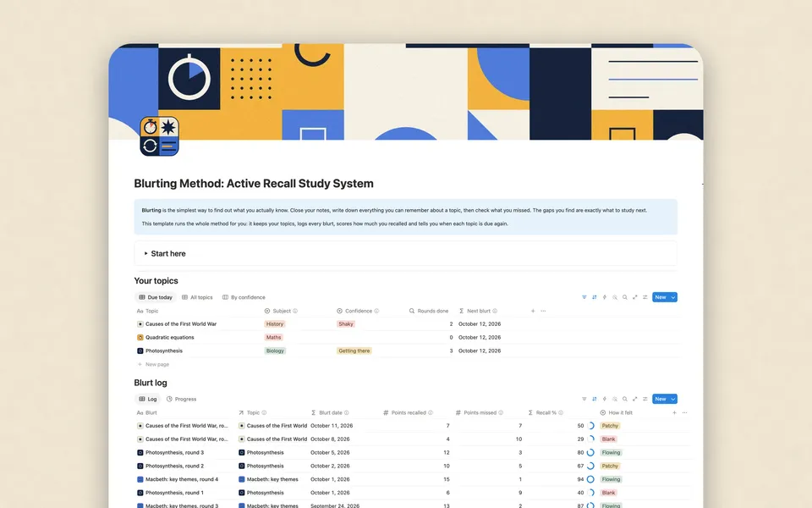Open view settings sliders icon for Your topics
The width and height of the screenshot is (812, 508).
point(645,297)
